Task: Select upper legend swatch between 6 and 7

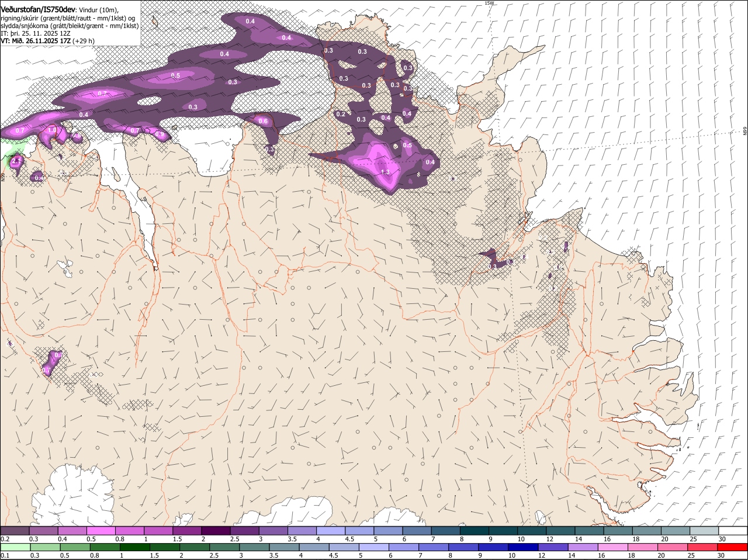Action: pyautogui.click(x=417, y=530)
